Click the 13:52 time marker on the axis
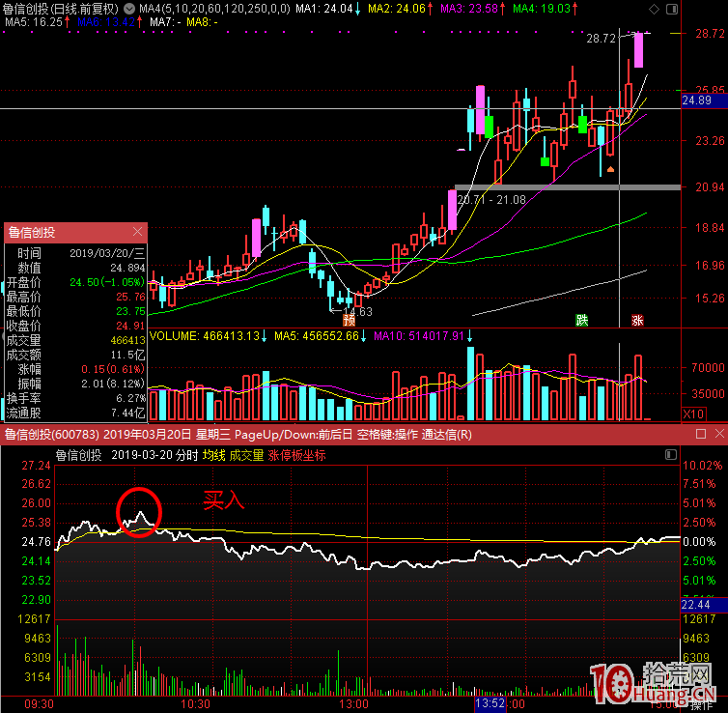 pyautogui.click(x=490, y=703)
